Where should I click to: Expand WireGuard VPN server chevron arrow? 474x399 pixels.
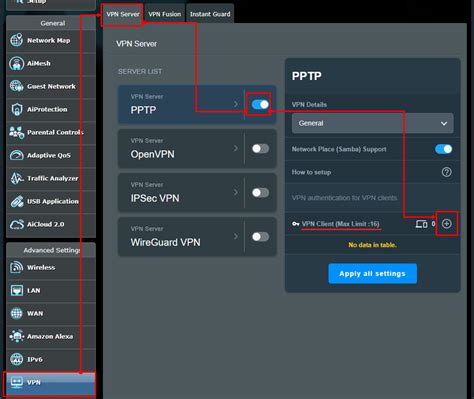(236, 236)
